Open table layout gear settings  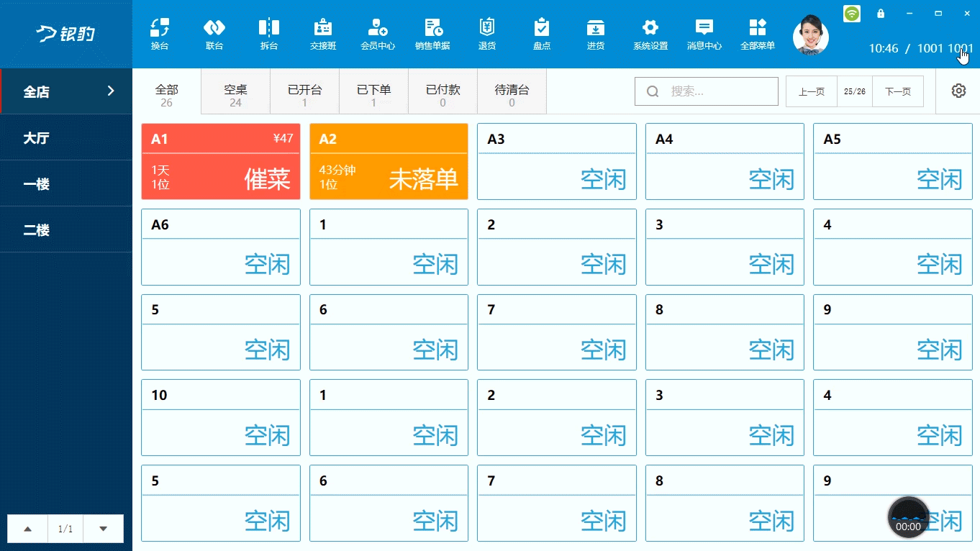click(x=958, y=91)
